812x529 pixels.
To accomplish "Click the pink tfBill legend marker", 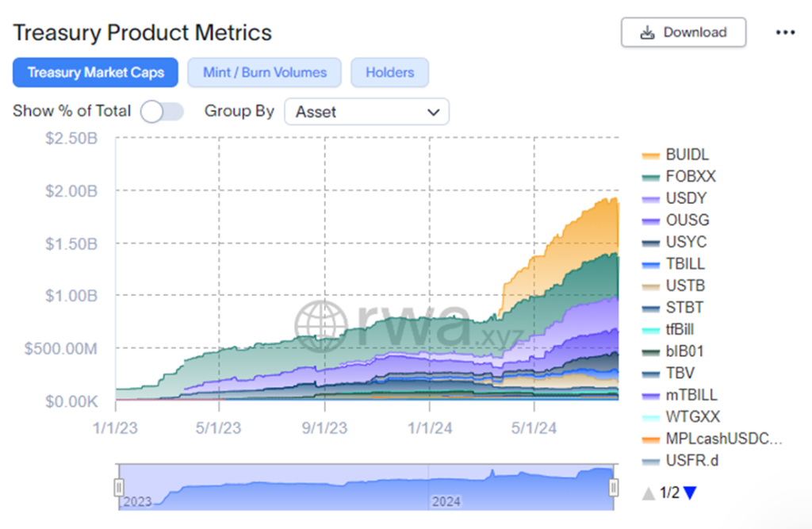I will point(652,329).
